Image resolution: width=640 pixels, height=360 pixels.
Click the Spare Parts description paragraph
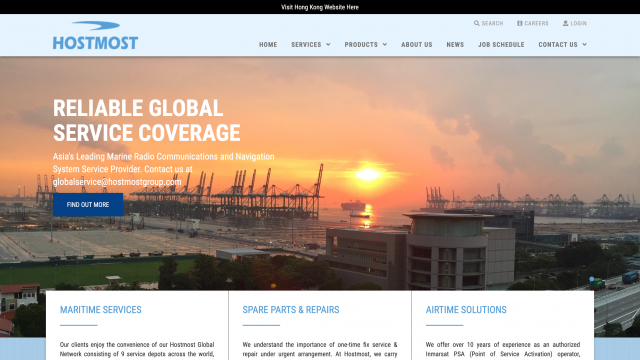pyautogui.click(x=320, y=350)
